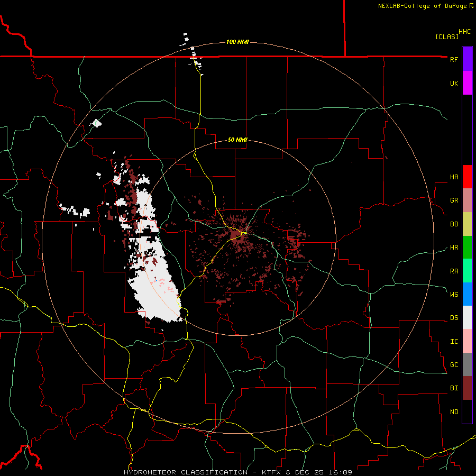The image size is (476, 476).
Task: Click the [CLAS] legend header
Action: 447,36
